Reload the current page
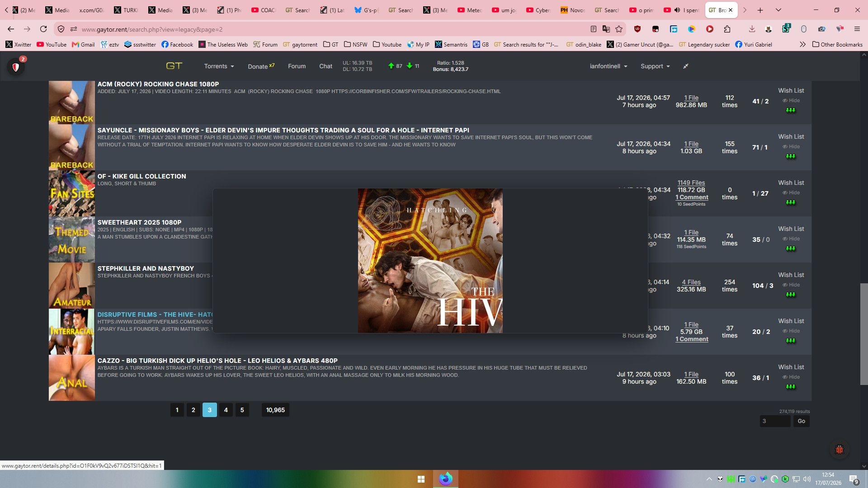The image size is (868, 488). (43, 29)
